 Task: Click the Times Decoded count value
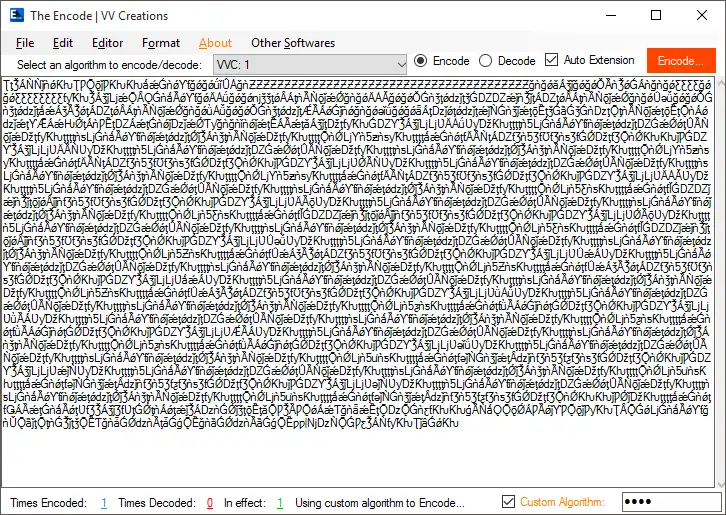[x=210, y=503]
